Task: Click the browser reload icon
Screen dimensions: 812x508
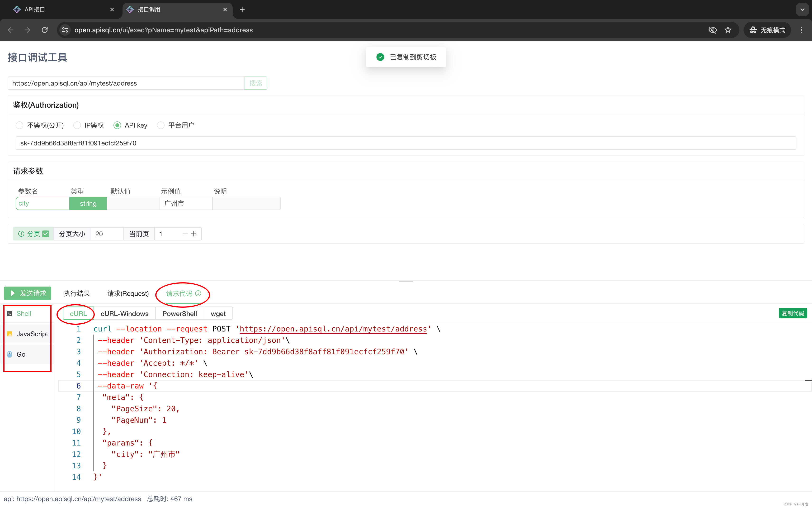Action: pyautogui.click(x=45, y=30)
